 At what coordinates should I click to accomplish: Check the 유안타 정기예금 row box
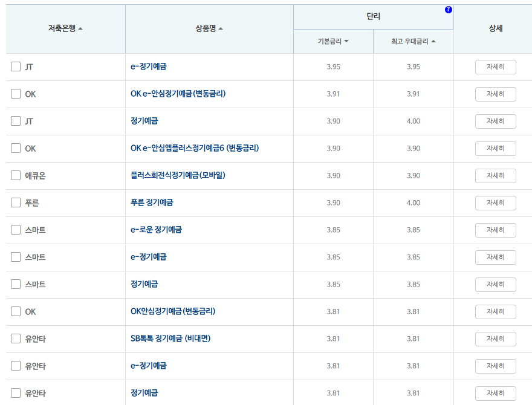(x=16, y=393)
